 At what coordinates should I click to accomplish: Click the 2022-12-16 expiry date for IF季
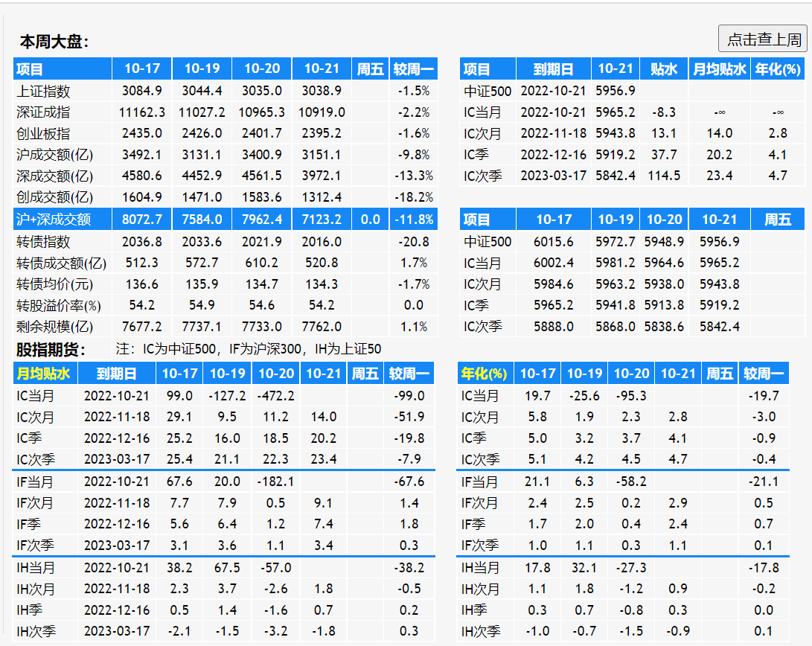pos(117,524)
